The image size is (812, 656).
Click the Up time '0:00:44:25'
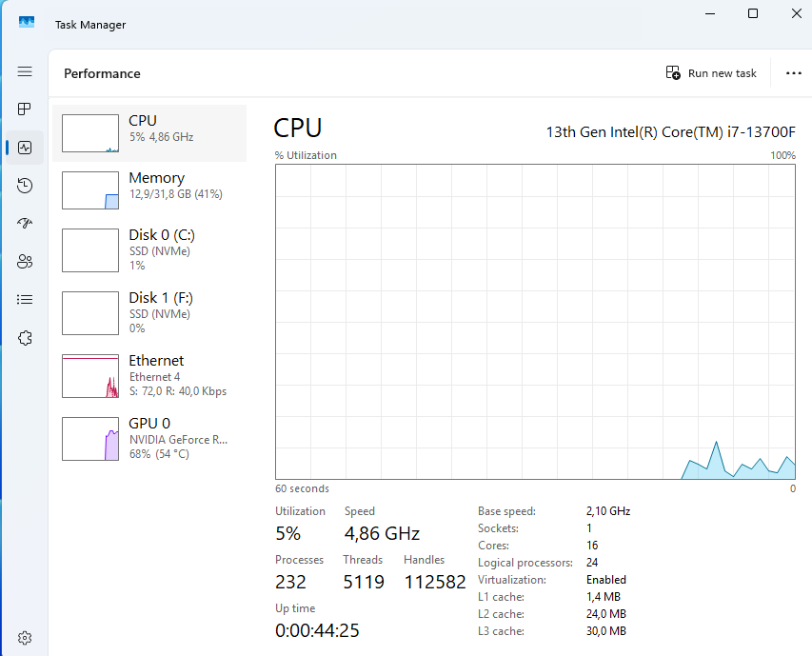317,630
